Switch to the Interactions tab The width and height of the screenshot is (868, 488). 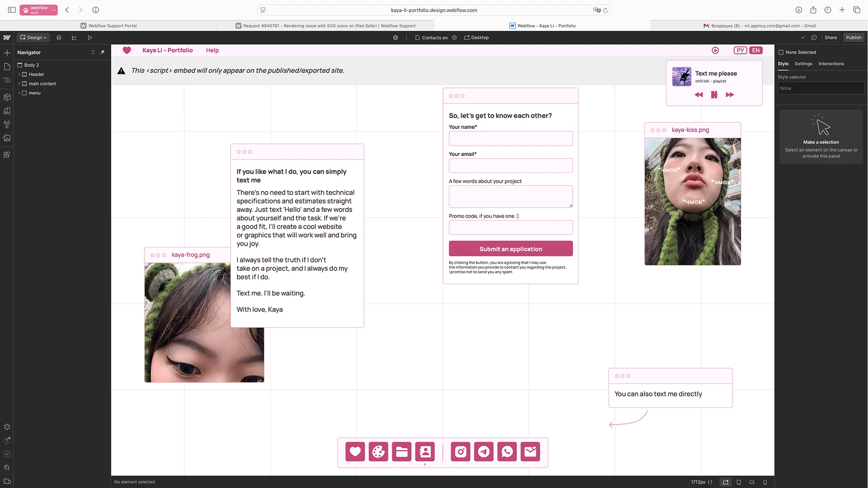[x=831, y=64]
